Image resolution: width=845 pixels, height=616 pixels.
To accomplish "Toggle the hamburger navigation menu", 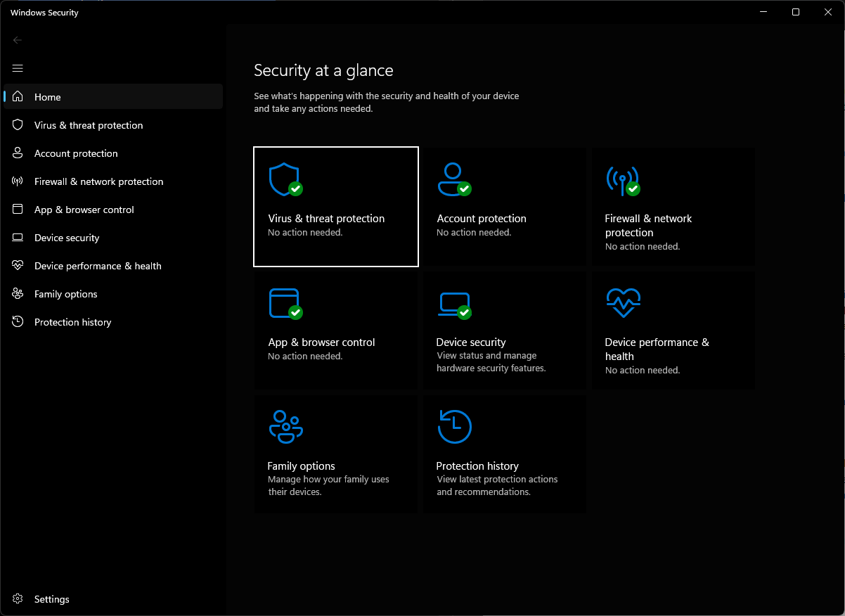I will coord(18,68).
